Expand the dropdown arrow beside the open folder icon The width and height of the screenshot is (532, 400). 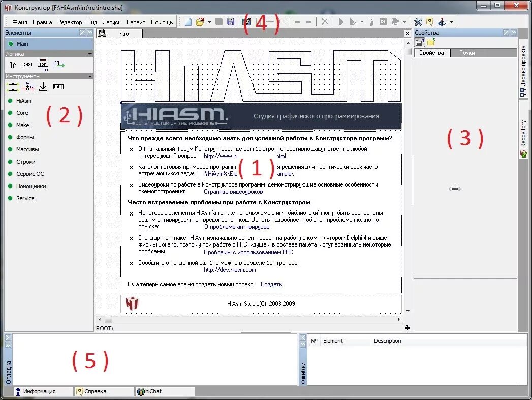tap(209, 22)
